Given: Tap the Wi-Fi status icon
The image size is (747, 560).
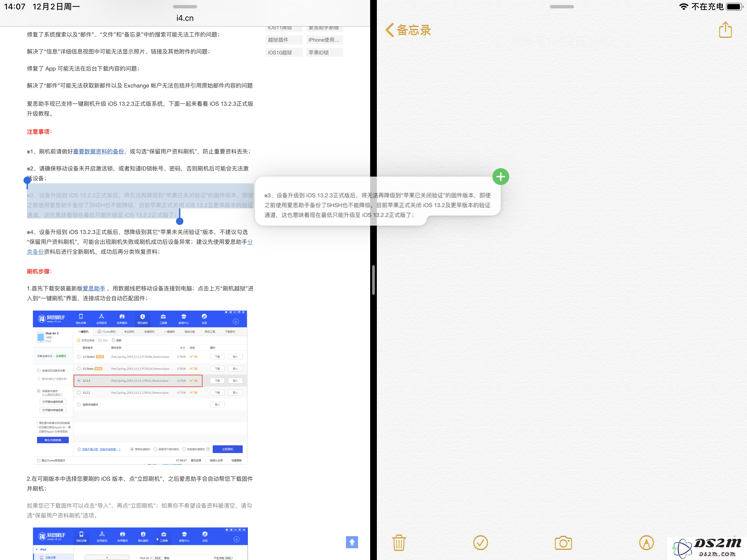Looking at the screenshot, I should [x=684, y=7].
